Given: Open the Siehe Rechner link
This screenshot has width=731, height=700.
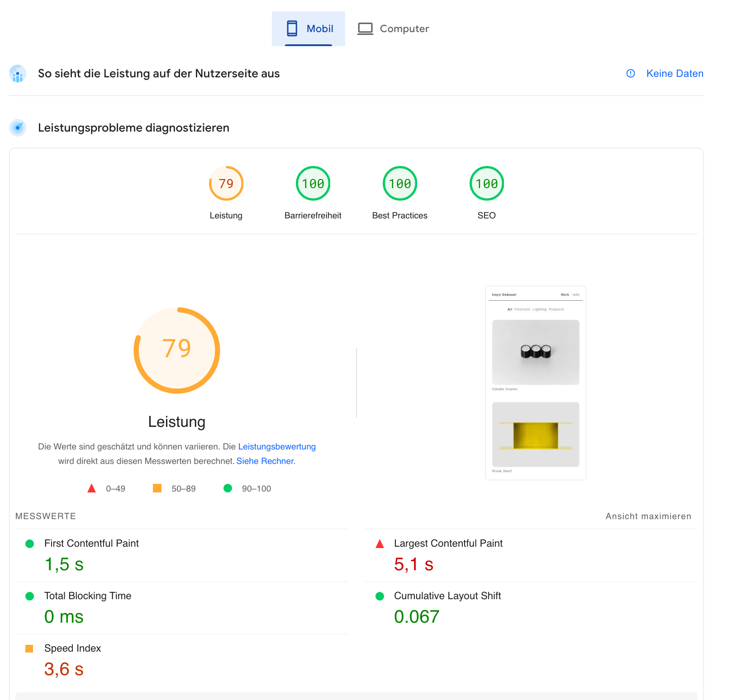Looking at the screenshot, I should coord(266,461).
